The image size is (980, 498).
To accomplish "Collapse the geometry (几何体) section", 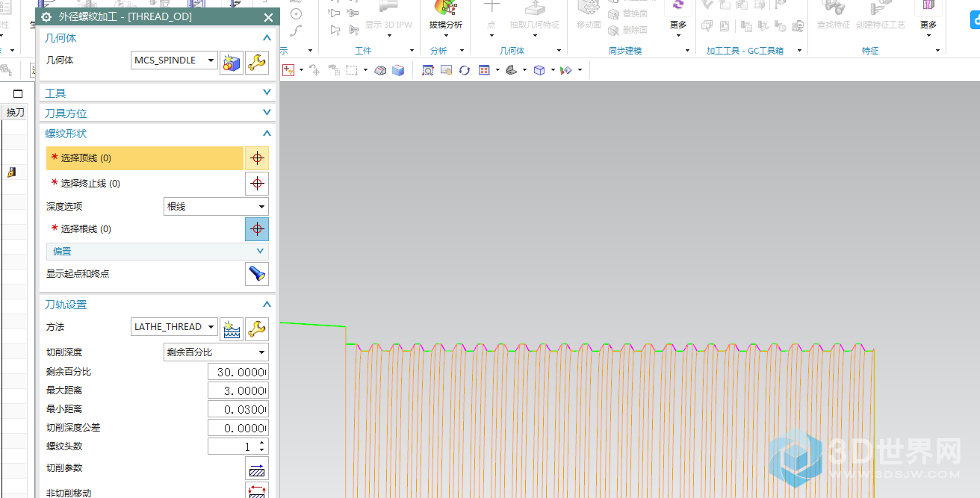I will click(267, 38).
